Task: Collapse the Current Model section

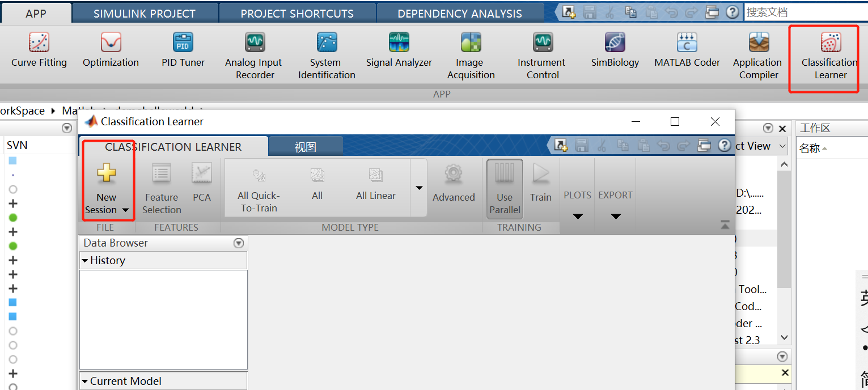Action: [x=85, y=381]
